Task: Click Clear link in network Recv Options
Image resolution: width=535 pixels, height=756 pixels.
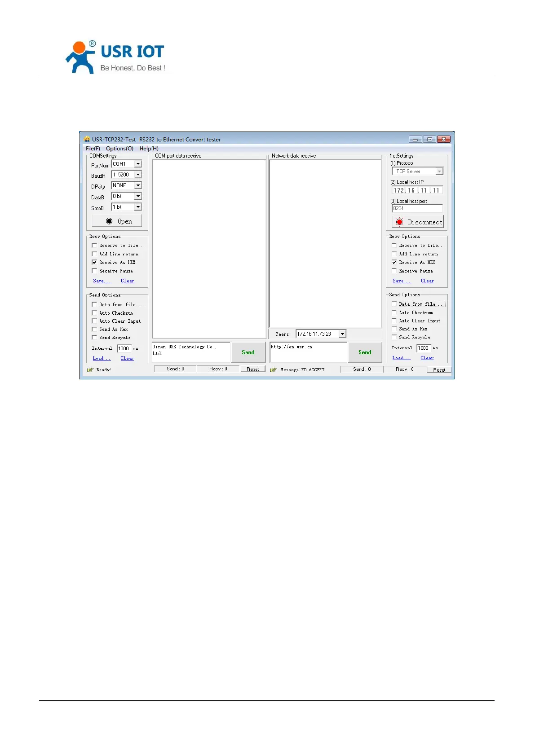Action: pos(427,281)
